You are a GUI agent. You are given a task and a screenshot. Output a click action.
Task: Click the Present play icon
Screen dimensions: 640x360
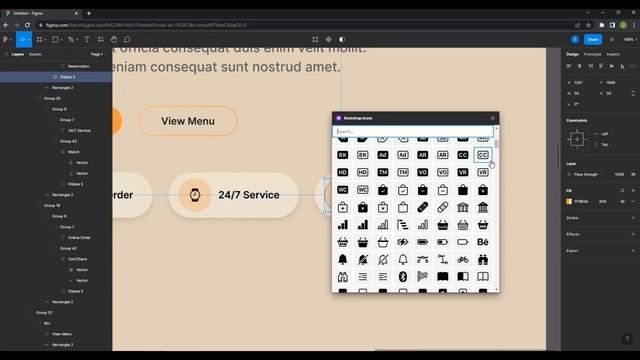[x=612, y=40]
